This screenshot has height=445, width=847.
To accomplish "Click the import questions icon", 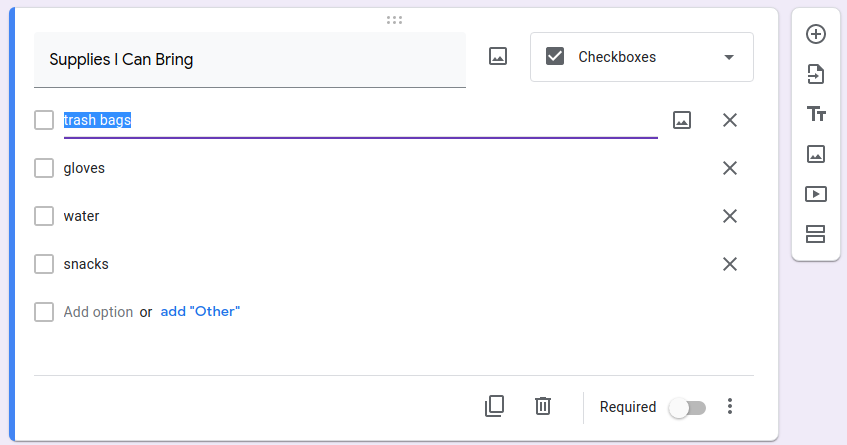I will (816, 74).
